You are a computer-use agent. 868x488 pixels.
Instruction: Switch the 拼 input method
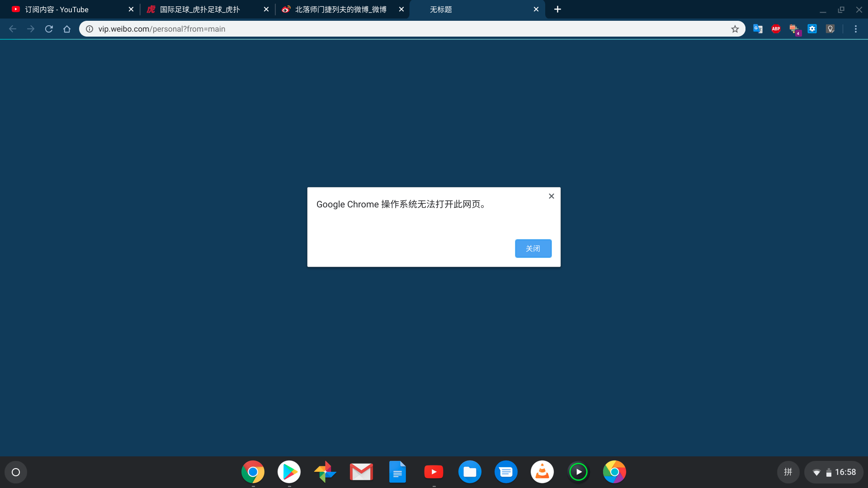(x=788, y=472)
